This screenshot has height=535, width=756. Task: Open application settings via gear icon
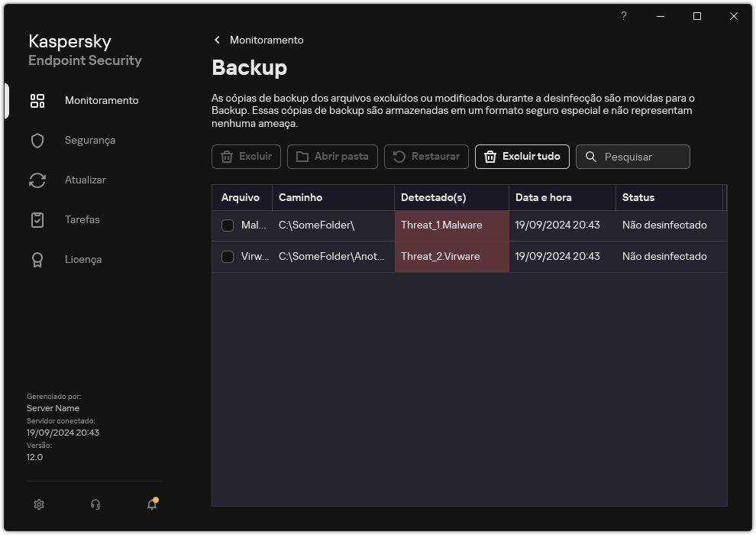(38, 504)
